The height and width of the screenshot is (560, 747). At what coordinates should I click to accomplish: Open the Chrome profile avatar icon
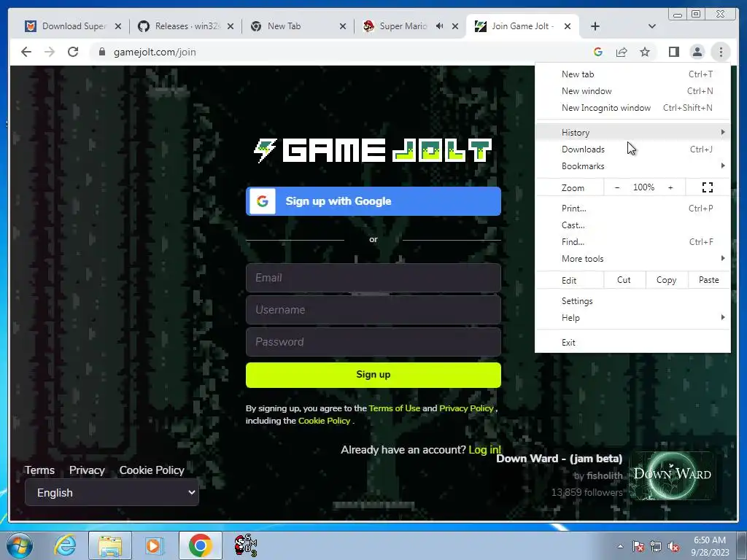(x=697, y=52)
